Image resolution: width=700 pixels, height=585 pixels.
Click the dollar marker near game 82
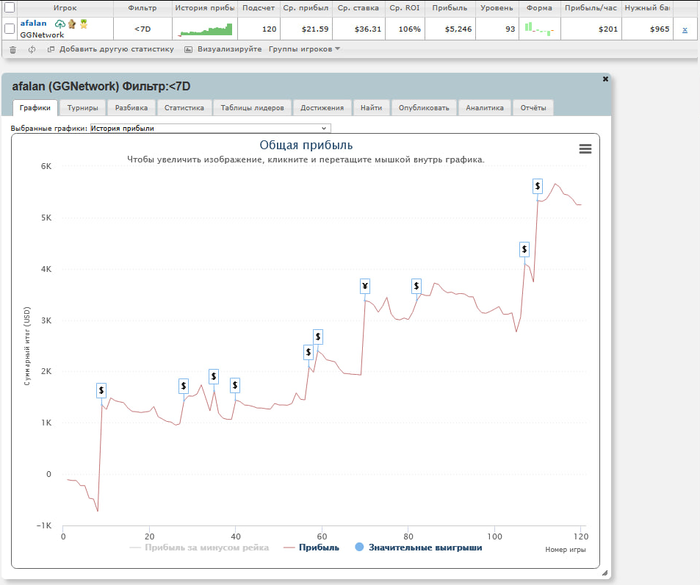[x=417, y=286]
